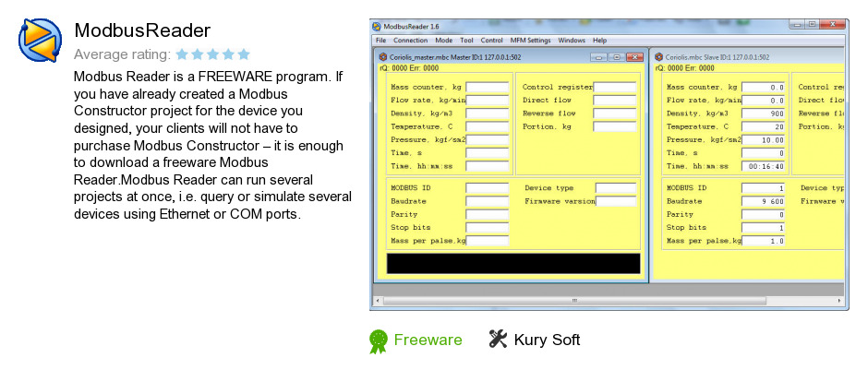This screenshot has height=382, width=868.
Task: Click Time, s field in master window
Action: [488, 153]
